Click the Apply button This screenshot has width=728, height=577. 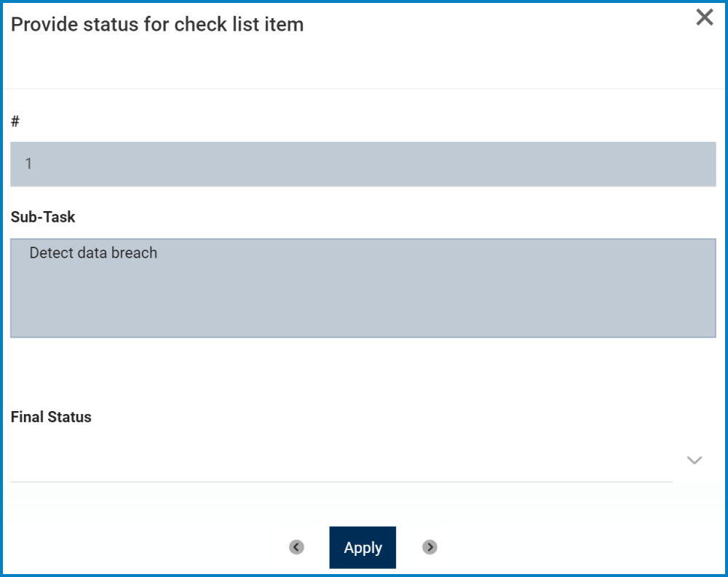[x=363, y=547]
